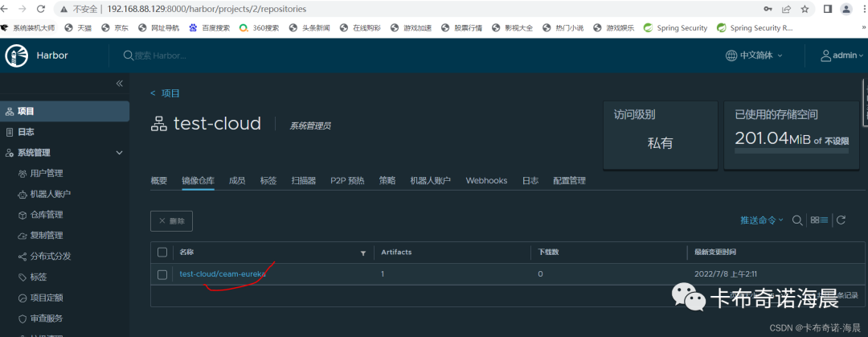Viewport: 868px width, 337px height.
Task: Open 百度搜索 bookmark
Action: [210, 27]
